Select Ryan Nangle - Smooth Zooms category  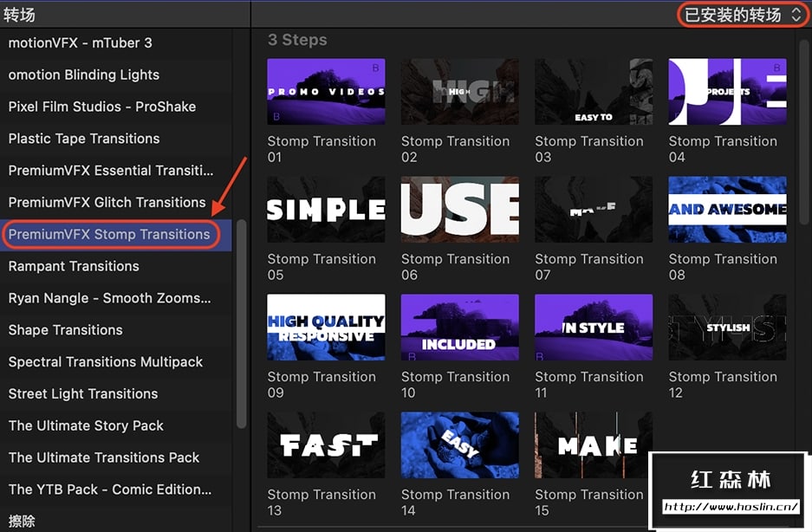pyautogui.click(x=116, y=298)
